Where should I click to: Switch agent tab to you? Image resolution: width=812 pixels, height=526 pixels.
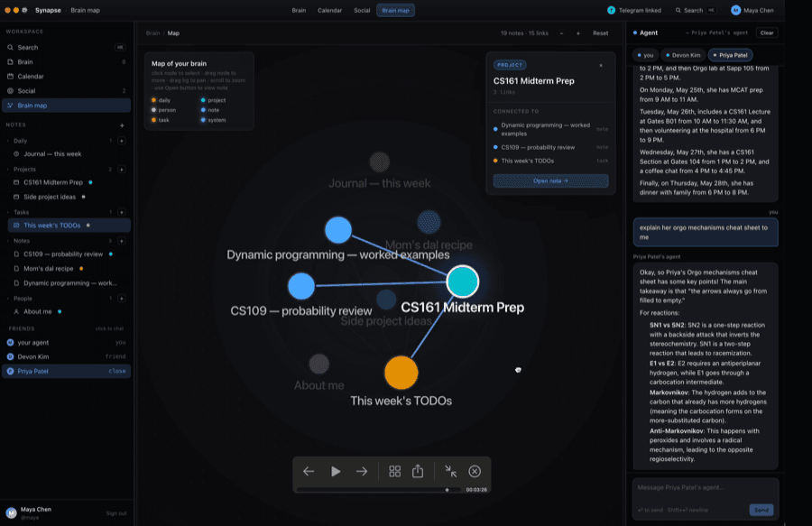pyautogui.click(x=645, y=55)
